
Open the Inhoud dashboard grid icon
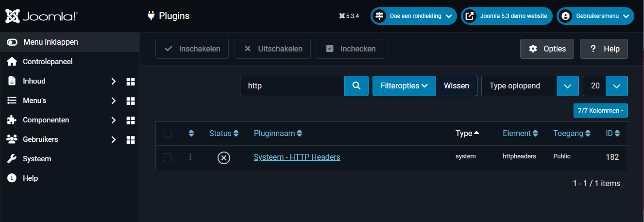[130, 82]
